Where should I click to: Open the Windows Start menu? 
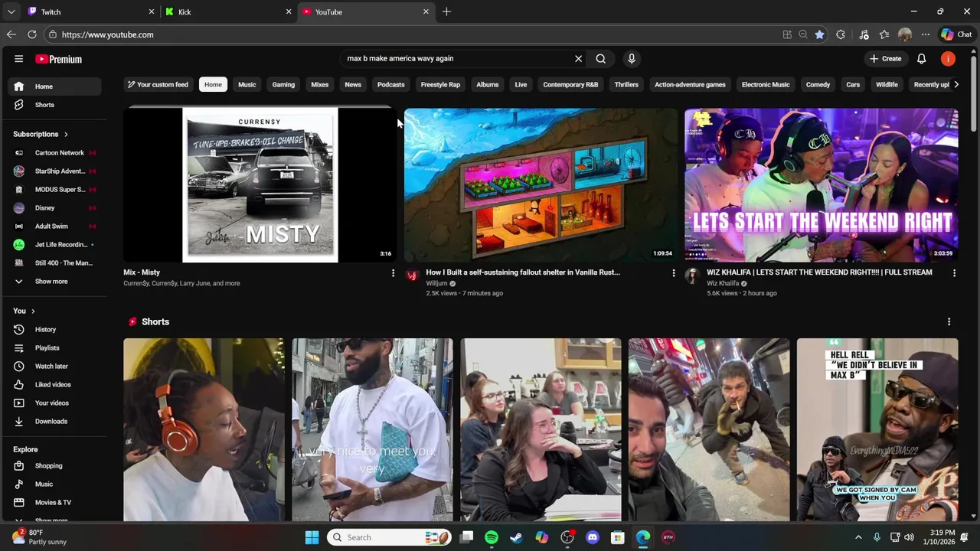tap(312, 537)
